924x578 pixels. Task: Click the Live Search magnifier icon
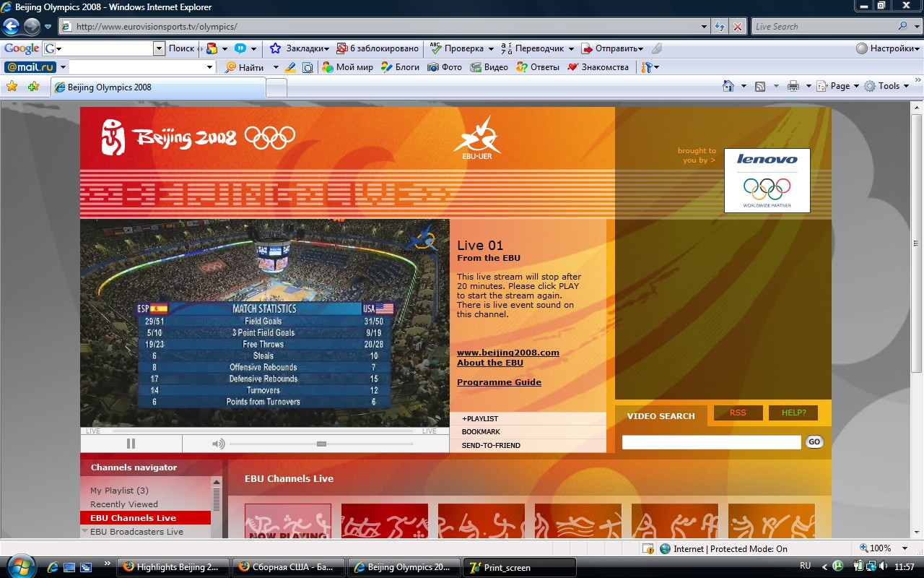(x=902, y=27)
